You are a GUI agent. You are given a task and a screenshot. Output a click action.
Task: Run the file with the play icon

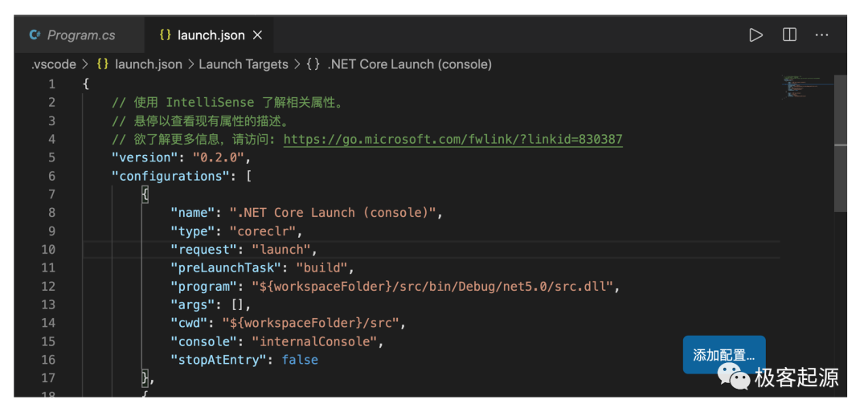tap(755, 35)
